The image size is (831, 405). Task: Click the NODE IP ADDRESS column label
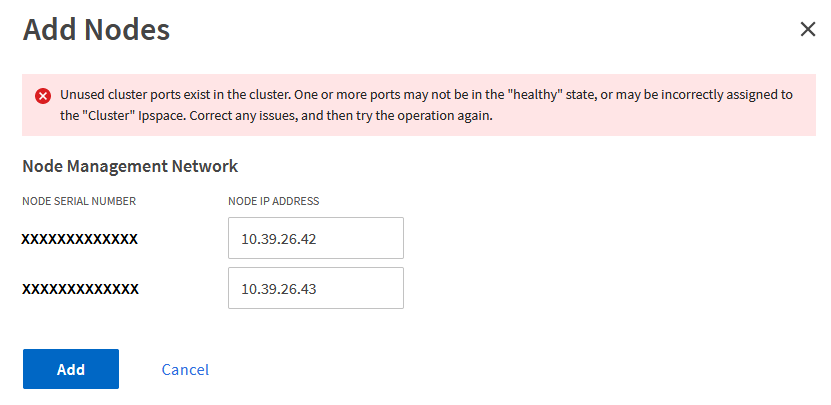coord(273,201)
